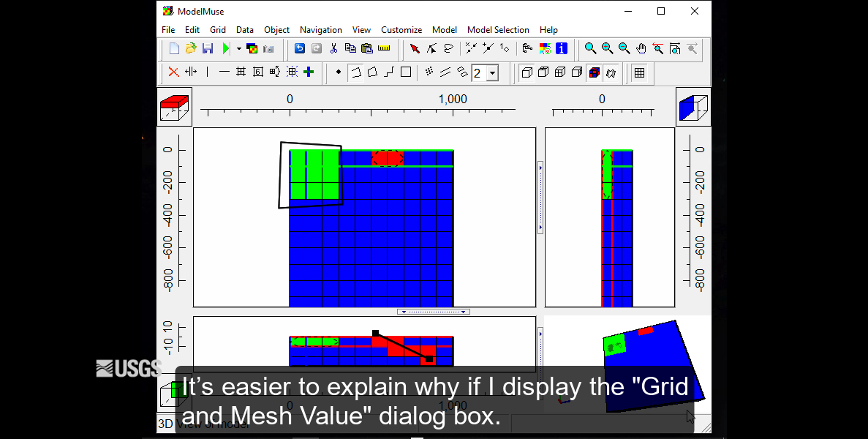Enable the straight-line object creation tool
The width and height of the screenshot is (868, 439).
tap(390, 73)
